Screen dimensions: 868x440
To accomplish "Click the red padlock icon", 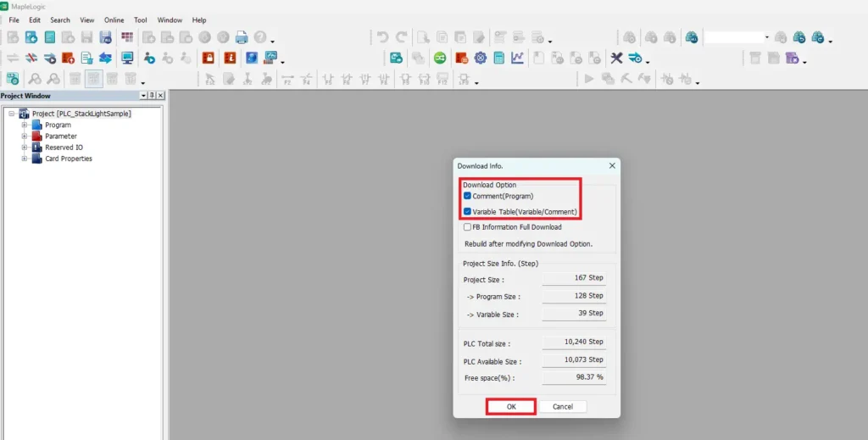I will click(x=209, y=58).
